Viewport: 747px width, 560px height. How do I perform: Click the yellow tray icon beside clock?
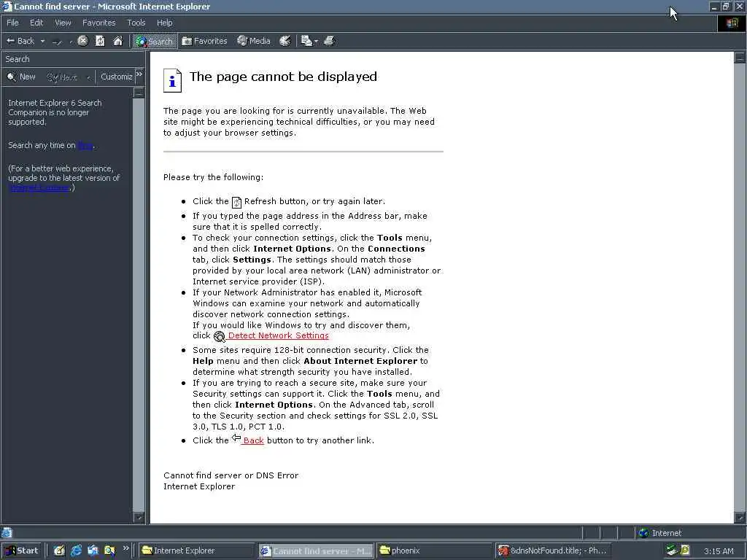click(x=685, y=551)
